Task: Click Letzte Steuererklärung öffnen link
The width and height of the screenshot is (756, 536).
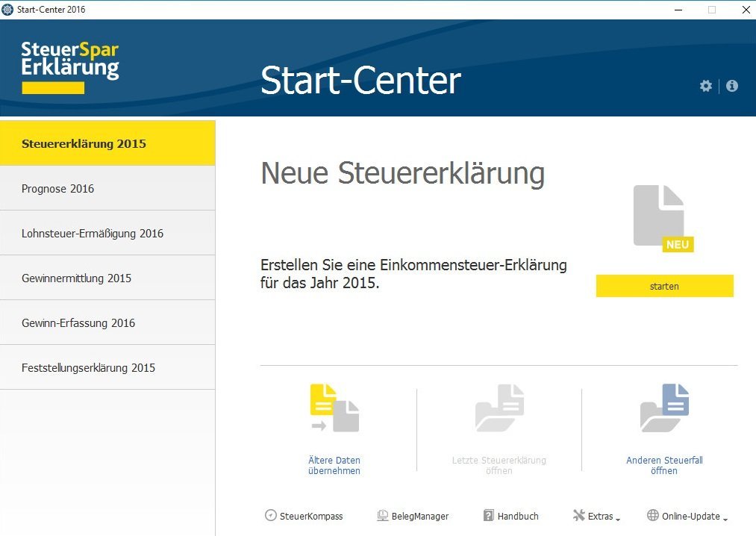Action: click(499, 466)
